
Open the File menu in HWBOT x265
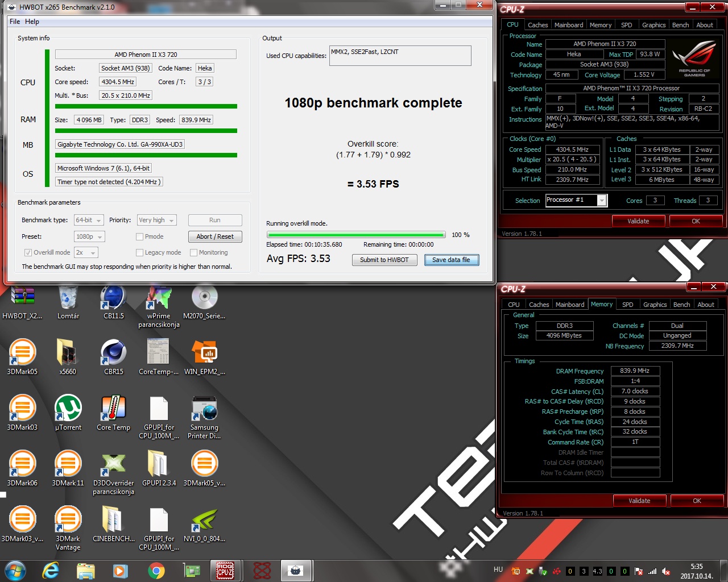pos(15,22)
